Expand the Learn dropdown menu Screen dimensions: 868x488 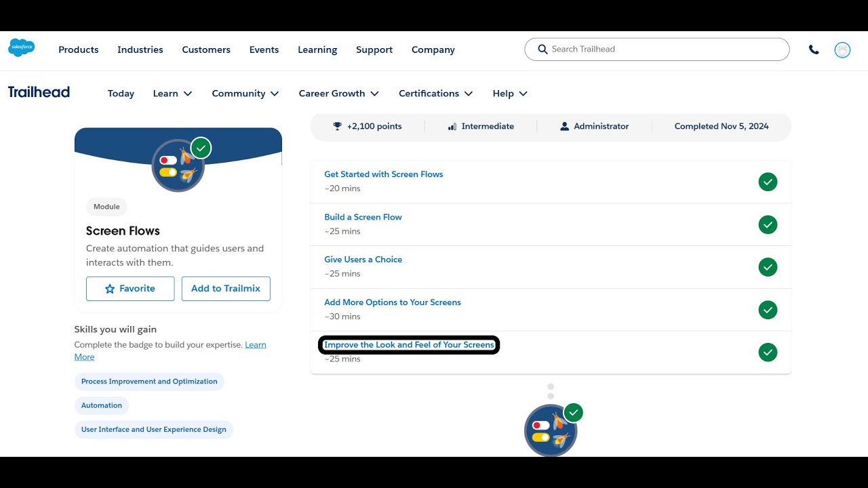point(172,94)
